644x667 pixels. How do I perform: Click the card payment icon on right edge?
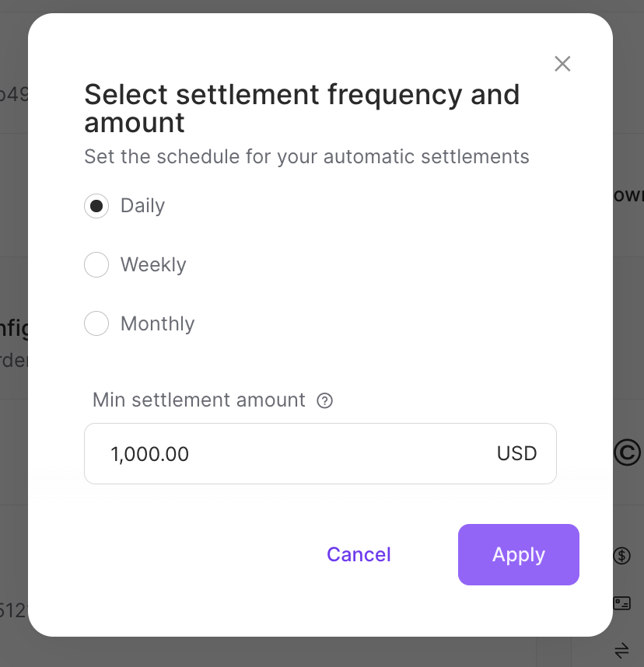click(622, 602)
